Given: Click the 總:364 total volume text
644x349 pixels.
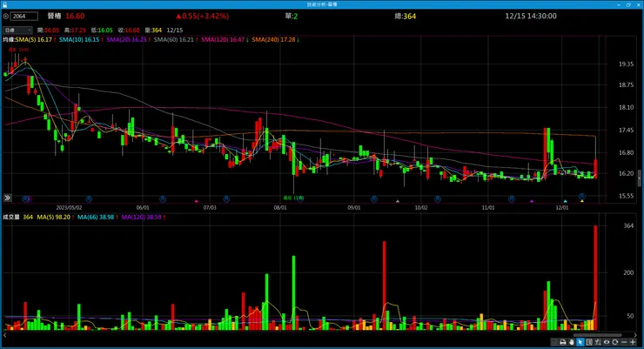Looking at the screenshot, I should tap(406, 16).
